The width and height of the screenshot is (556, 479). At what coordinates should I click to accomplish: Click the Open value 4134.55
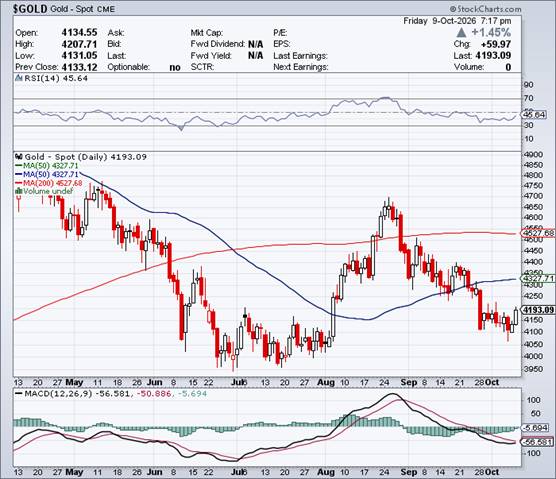pyautogui.click(x=79, y=33)
